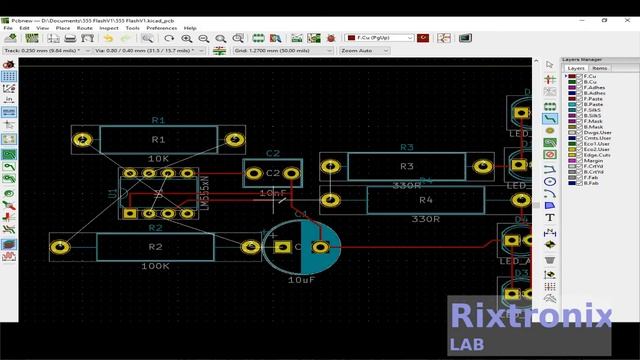Screen dimensions: 640x360
Task: Toggle visibility checkbox for the Edge.Cuts layer
Action: tap(579, 155)
